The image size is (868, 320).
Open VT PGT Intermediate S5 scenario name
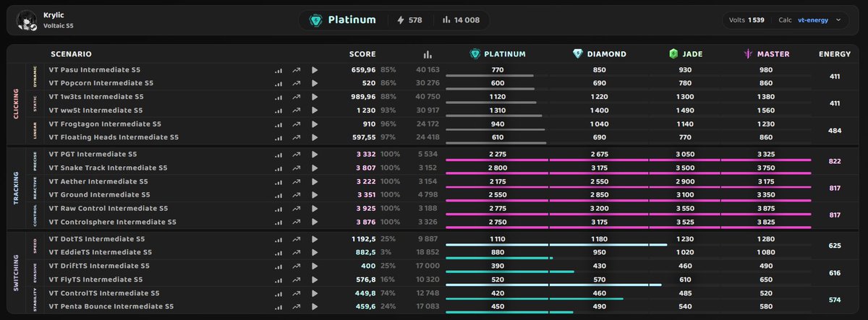[93, 155]
